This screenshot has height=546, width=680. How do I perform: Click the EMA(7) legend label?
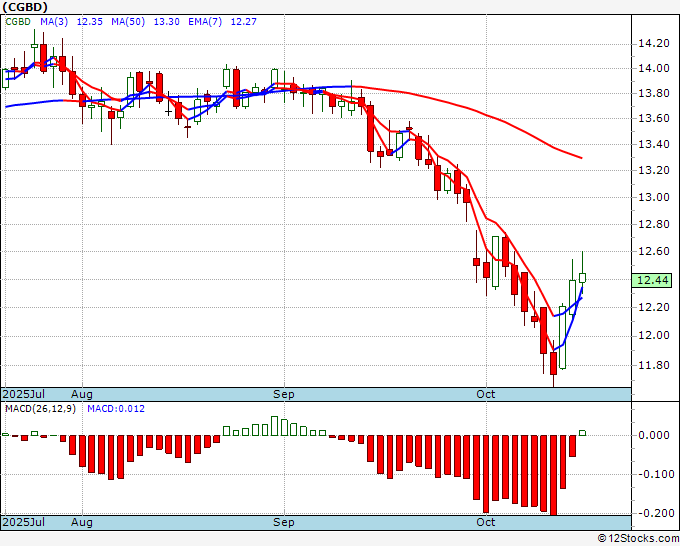pyautogui.click(x=205, y=22)
